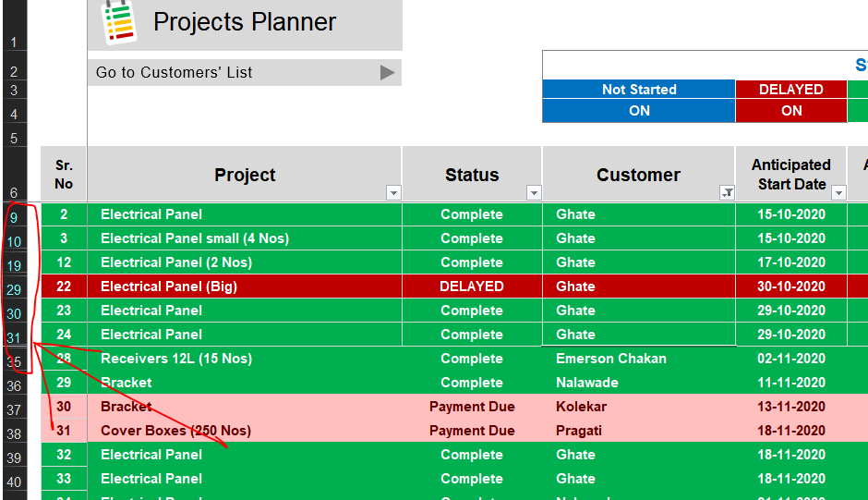Click the Projects Planner checklist icon
The image size is (868, 500).
click(118, 22)
